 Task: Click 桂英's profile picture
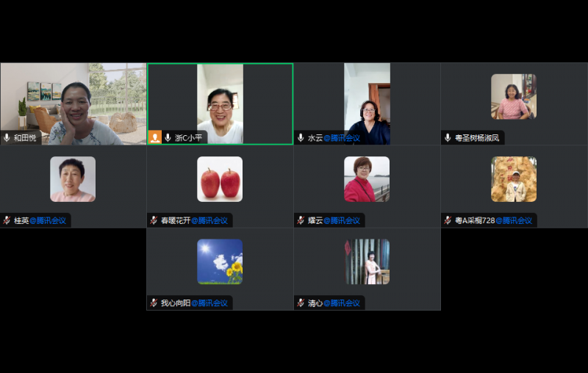coord(73,179)
